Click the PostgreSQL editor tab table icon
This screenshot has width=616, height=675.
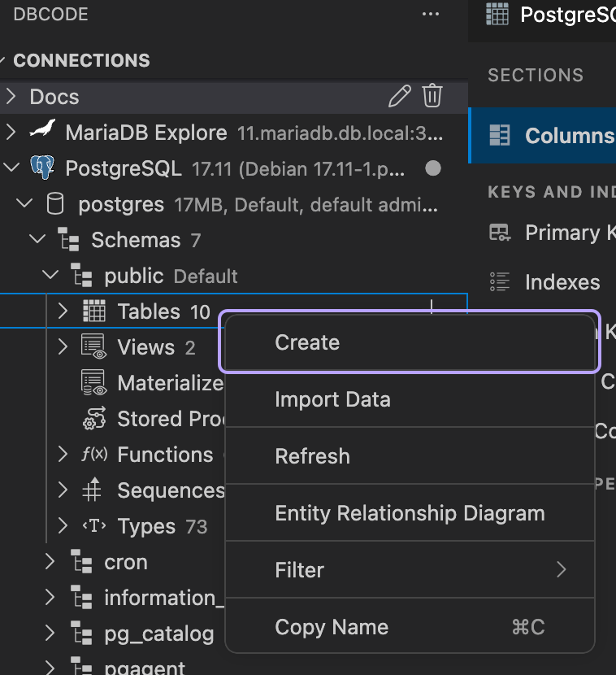[x=497, y=14]
